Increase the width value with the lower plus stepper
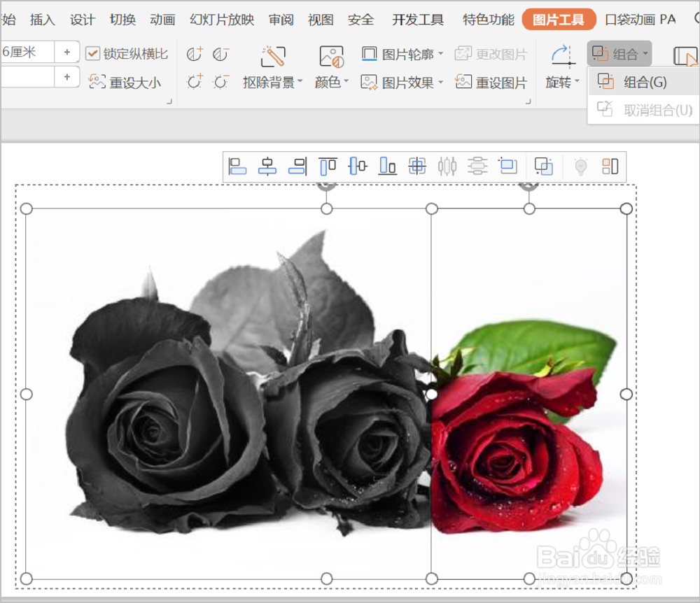Viewport: 700px width, 603px height. pyautogui.click(x=67, y=77)
